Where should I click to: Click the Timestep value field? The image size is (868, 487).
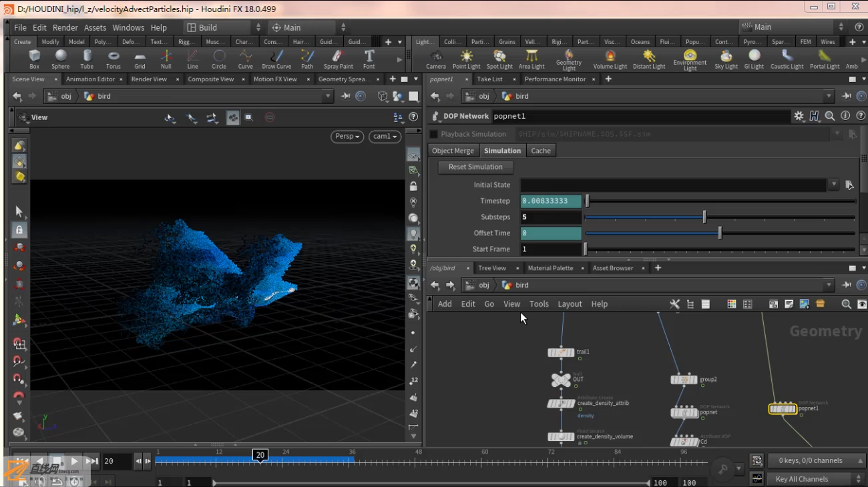tap(551, 201)
